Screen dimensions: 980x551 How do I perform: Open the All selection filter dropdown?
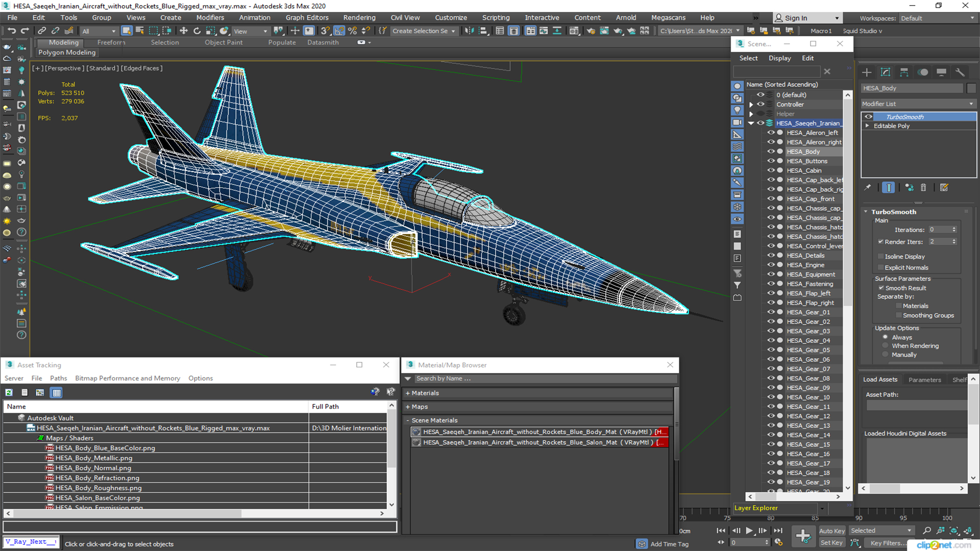click(x=99, y=31)
